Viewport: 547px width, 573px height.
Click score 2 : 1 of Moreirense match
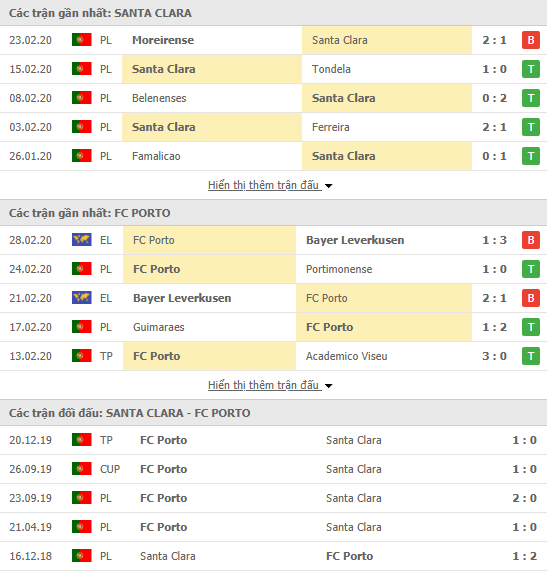pos(494,40)
